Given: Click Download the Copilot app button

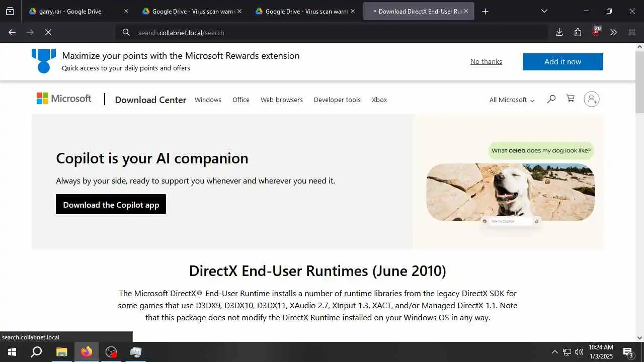Looking at the screenshot, I should click(111, 204).
